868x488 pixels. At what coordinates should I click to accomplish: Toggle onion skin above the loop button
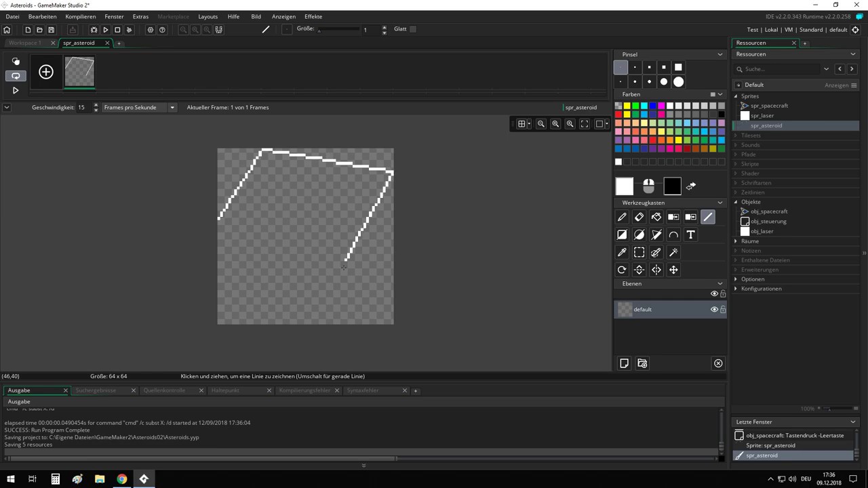coord(16,61)
